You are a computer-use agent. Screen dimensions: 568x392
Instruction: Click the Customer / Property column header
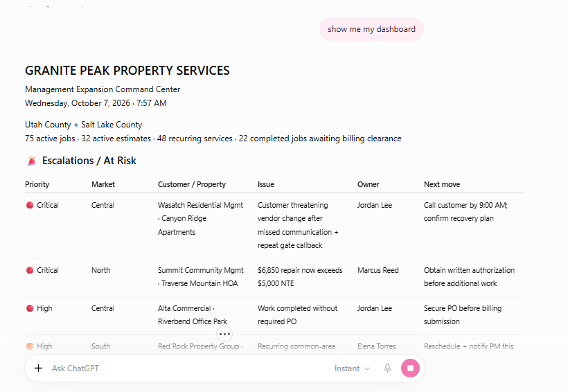192,184
